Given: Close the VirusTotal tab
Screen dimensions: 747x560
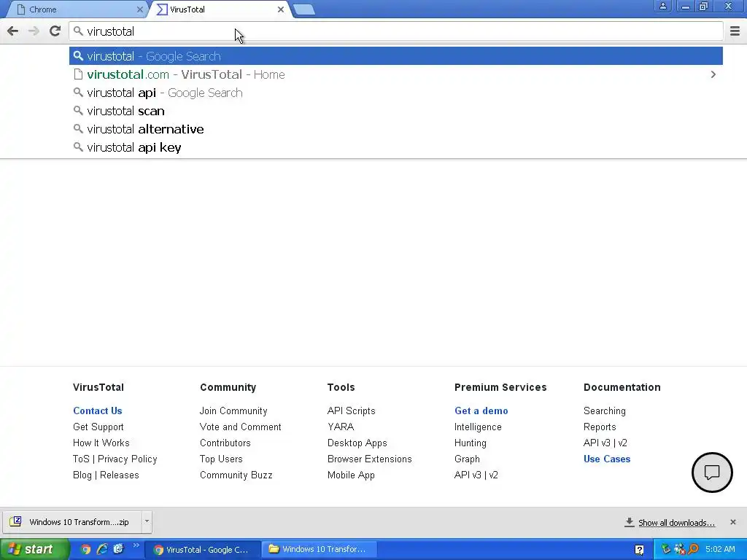Looking at the screenshot, I should pos(281,9).
